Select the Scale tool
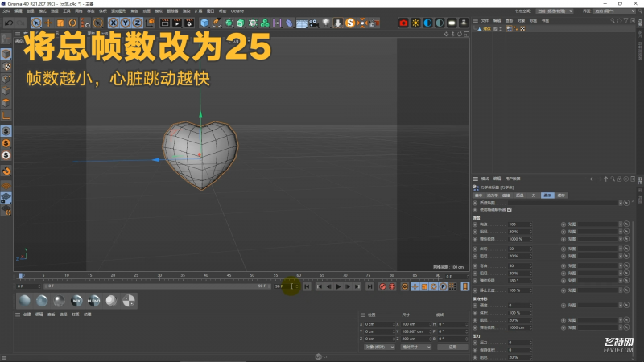Screen dimensions: 644x362 (x=60, y=23)
